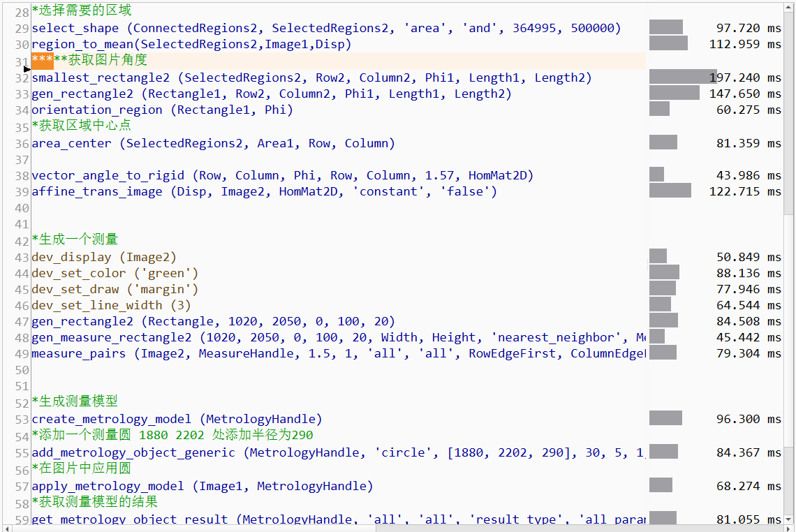Click the measure_pairs code line
The height and width of the screenshot is (532, 796).
(335, 353)
